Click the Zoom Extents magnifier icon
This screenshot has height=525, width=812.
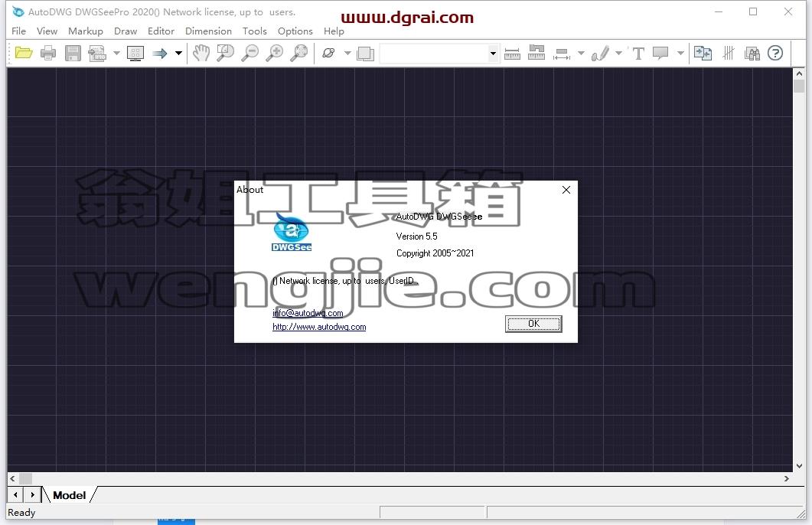point(299,53)
